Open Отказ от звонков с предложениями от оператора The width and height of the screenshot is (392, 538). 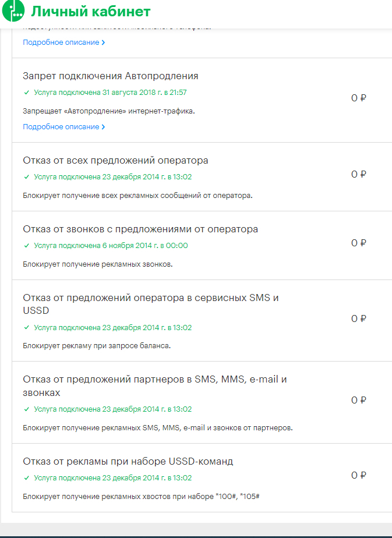point(140,229)
